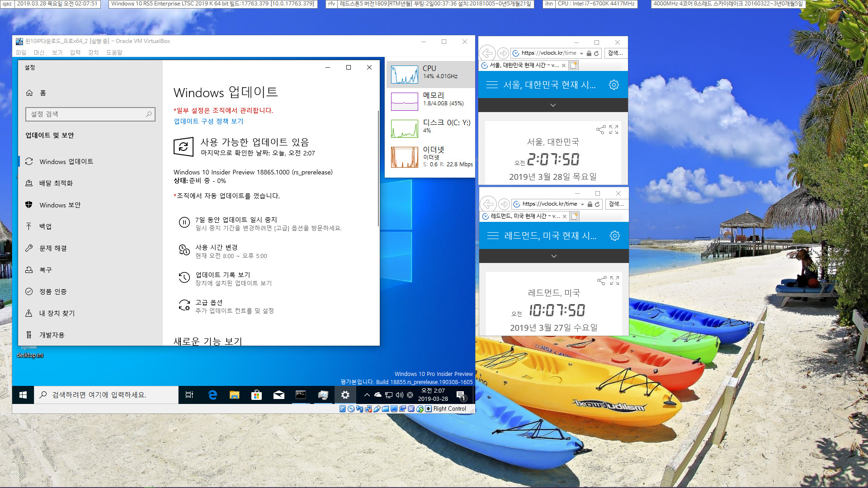Click VirtualBox optical disk status icon
Screen dimensions: 868x488
pyautogui.click(x=351, y=409)
